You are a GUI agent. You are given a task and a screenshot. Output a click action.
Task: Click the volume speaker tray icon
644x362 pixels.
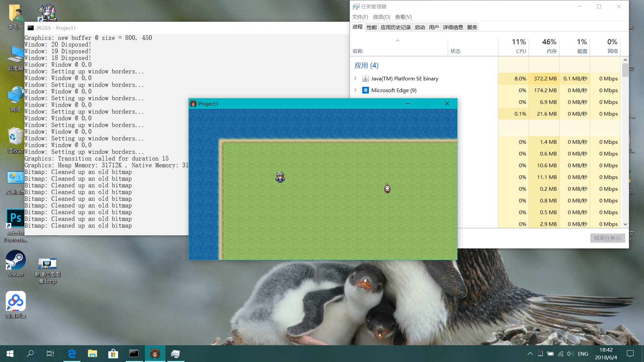pyautogui.click(x=570, y=354)
